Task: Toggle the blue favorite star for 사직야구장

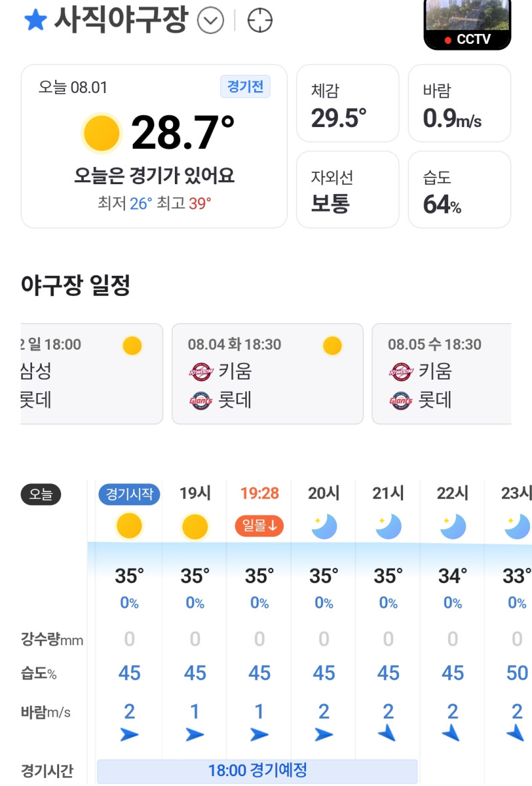Action: [x=35, y=21]
